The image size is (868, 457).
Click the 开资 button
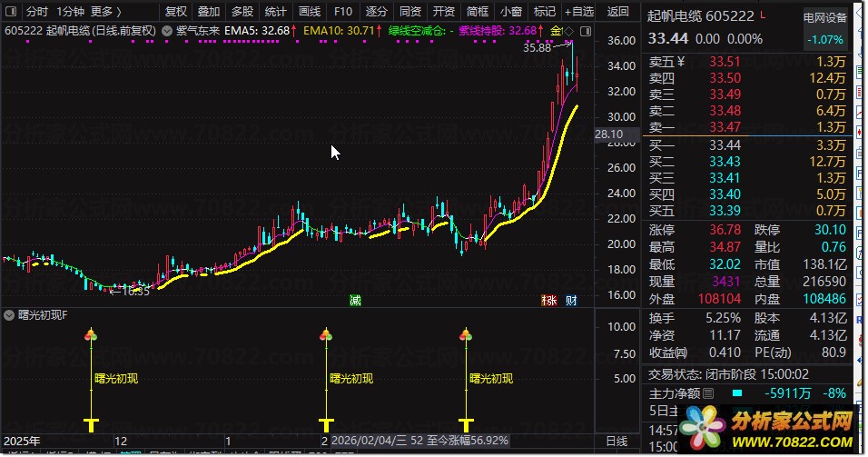443,11
